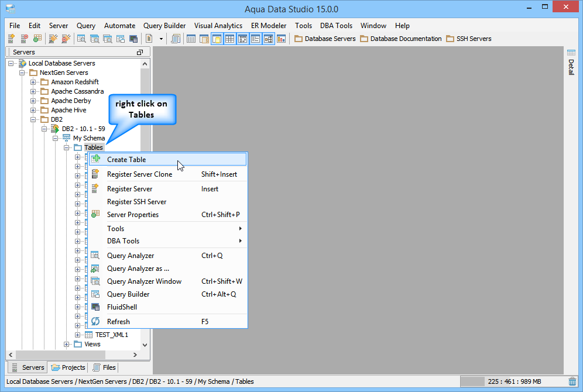This screenshot has height=392, width=583.
Task: Open the Visual Analytics menu
Action: (218, 26)
